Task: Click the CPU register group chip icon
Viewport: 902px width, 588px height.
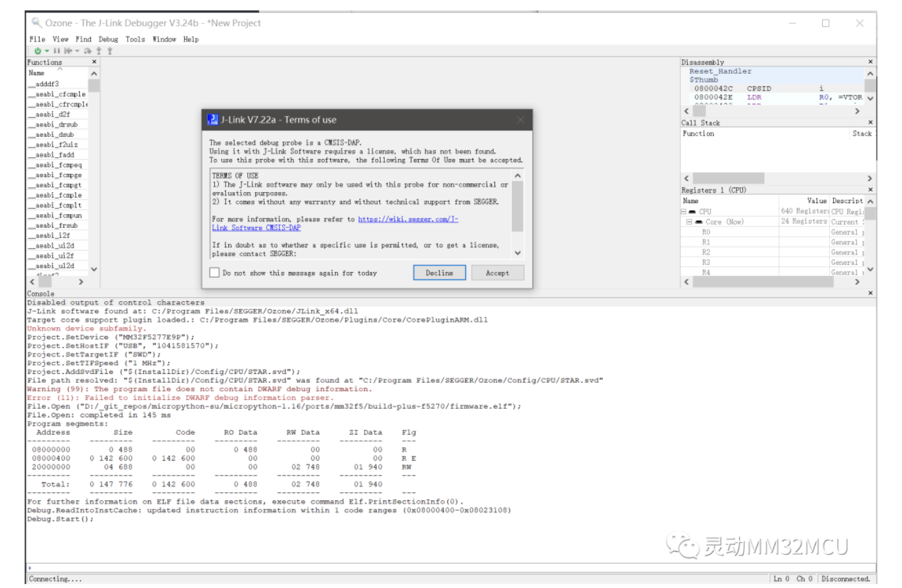Action: tap(692, 212)
